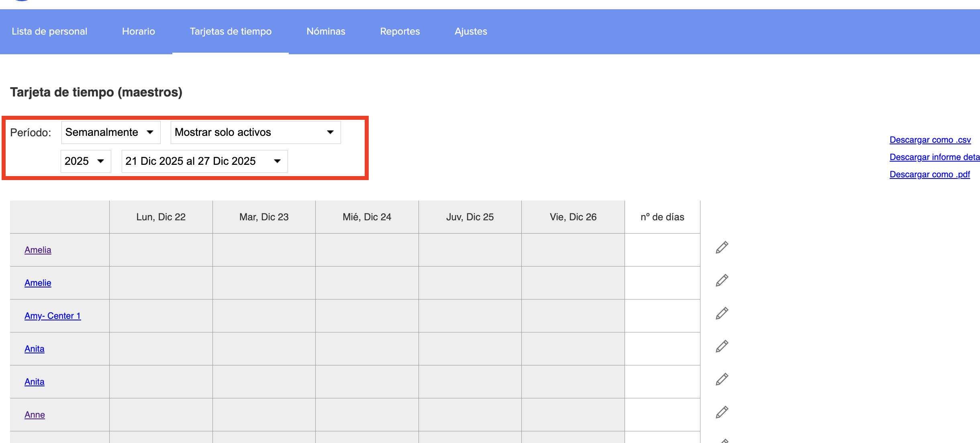Screen dimensions: 980x443
Task: Click the Descargar informe detallado link
Action: pos(934,157)
